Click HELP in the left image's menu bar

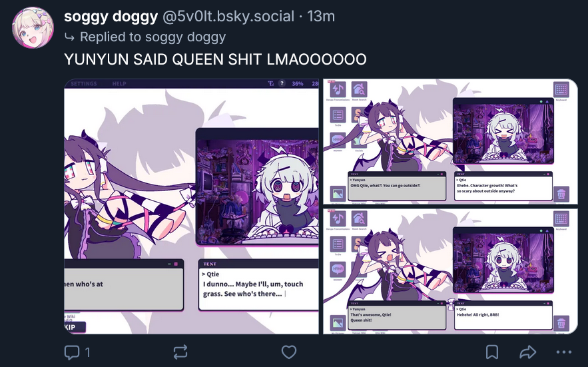point(119,84)
